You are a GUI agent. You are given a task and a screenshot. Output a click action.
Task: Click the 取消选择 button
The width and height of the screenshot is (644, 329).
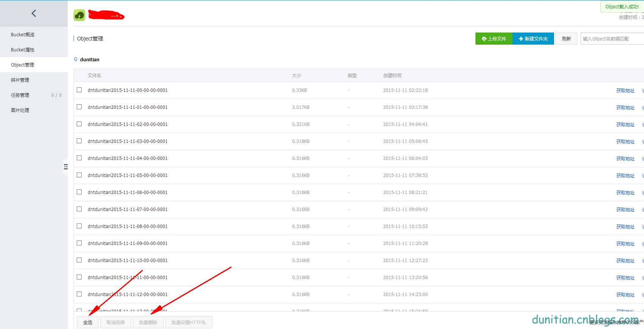[x=116, y=322]
